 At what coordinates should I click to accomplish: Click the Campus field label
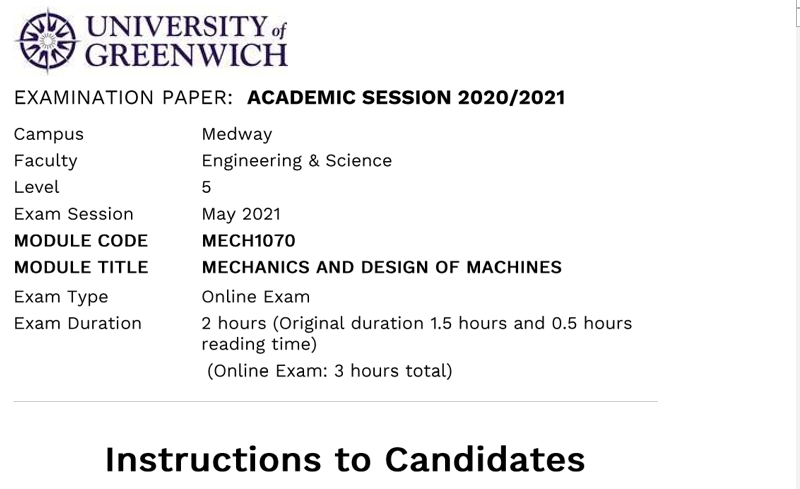click(x=49, y=134)
